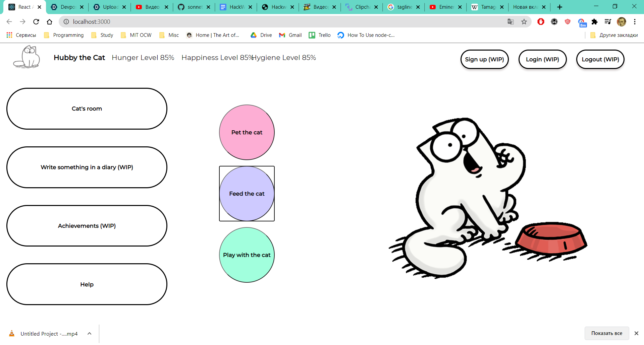Open Write something in a diary (WIP)
This screenshot has height=345, width=644.
pos(87,167)
